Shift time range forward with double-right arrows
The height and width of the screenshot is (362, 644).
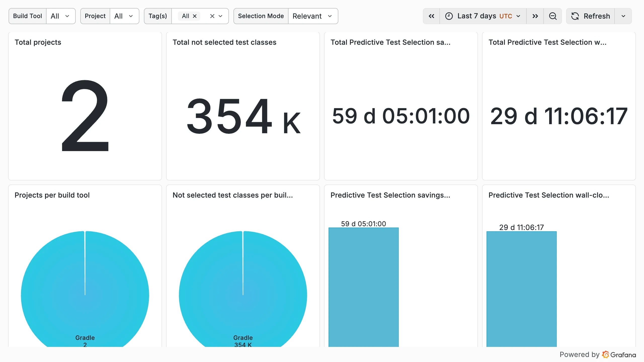tap(535, 16)
